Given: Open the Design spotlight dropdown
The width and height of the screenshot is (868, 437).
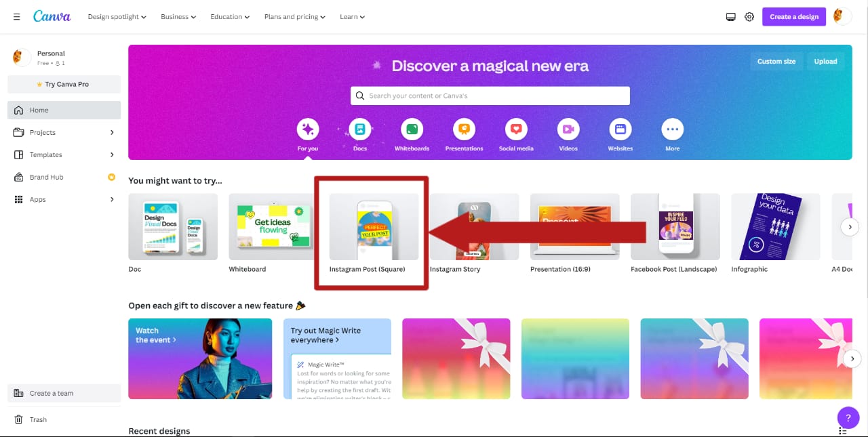Looking at the screenshot, I should click(117, 16).
